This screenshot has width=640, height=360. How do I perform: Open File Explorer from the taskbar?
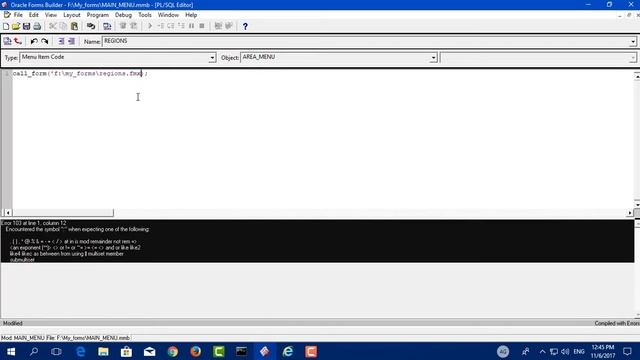click(x=103, y=351)
